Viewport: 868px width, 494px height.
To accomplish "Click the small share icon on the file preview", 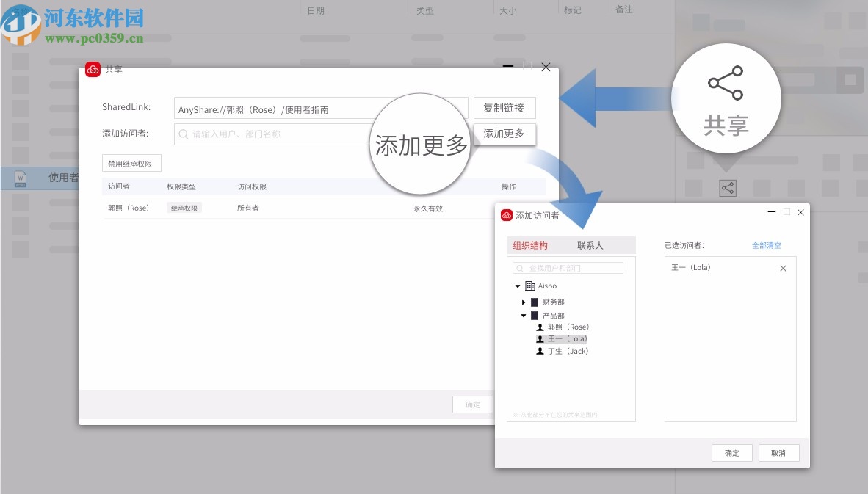I will coord(727,187).
